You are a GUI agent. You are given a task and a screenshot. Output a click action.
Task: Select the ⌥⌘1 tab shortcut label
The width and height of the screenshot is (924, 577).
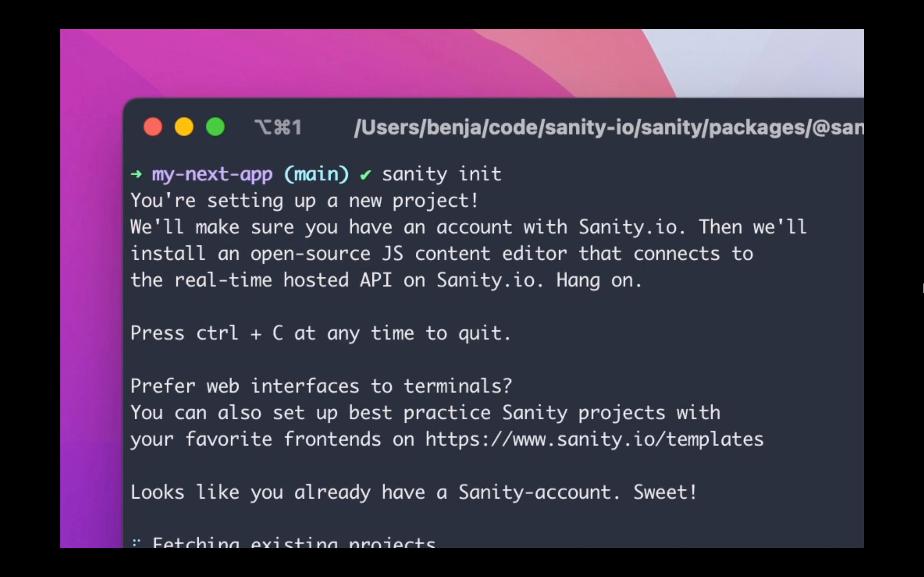tap(278, 127)
